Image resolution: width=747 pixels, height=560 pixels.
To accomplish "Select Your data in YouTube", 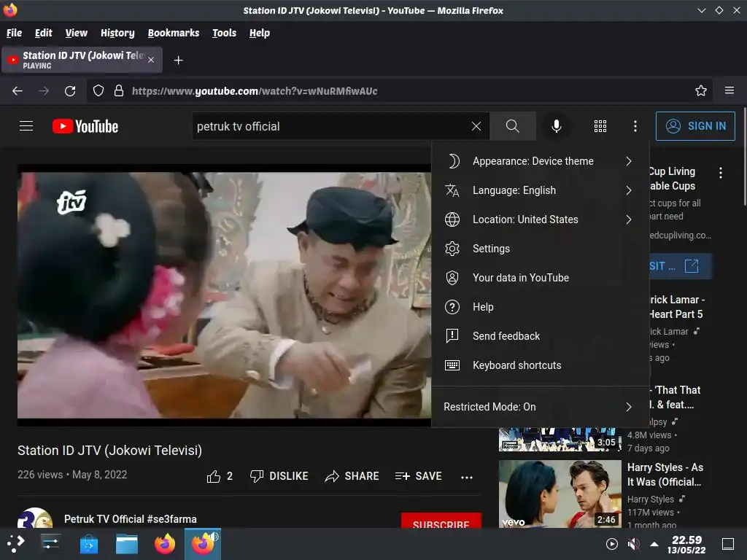I will [540, 278].
